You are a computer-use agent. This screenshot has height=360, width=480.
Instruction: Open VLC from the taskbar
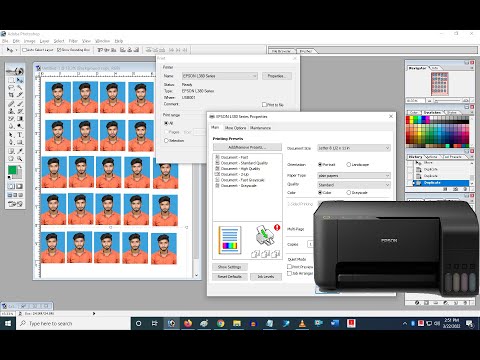302,323
